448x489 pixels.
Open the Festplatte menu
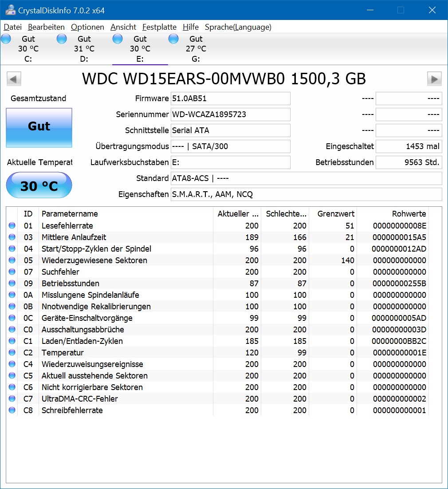coord(159,27)
